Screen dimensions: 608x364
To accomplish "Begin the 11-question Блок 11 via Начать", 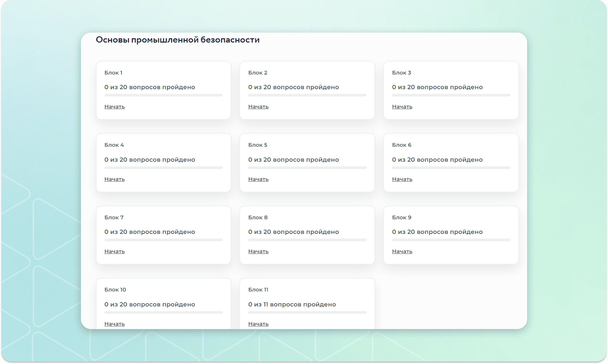I will click(258, 324).
